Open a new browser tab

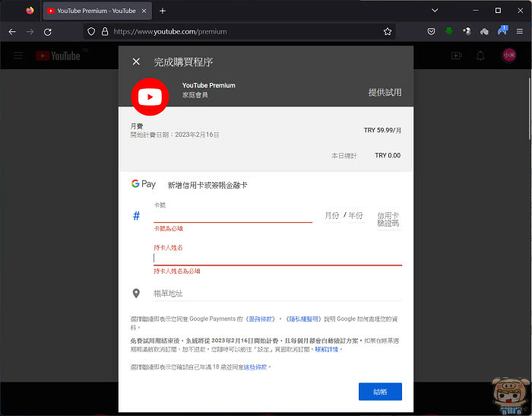pyautogui.click(x=163, y=11)
